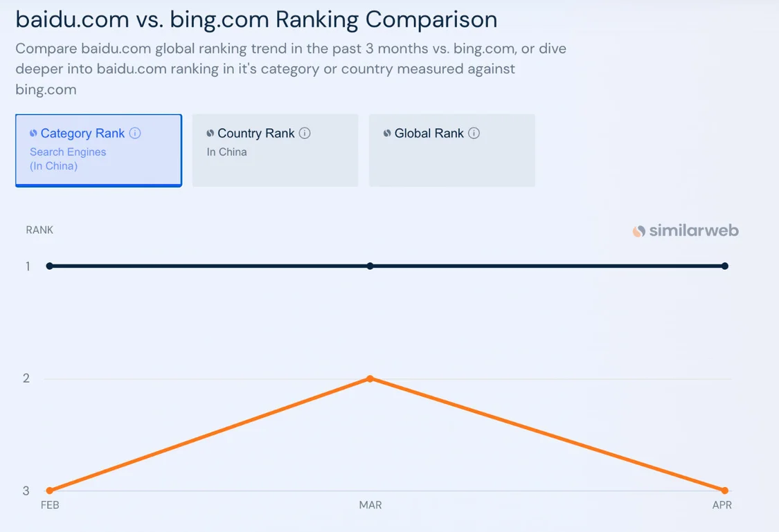779x532 pixels.
Task: Click the small Similarweb icon before Global Rank
Action: click(387, 134)
